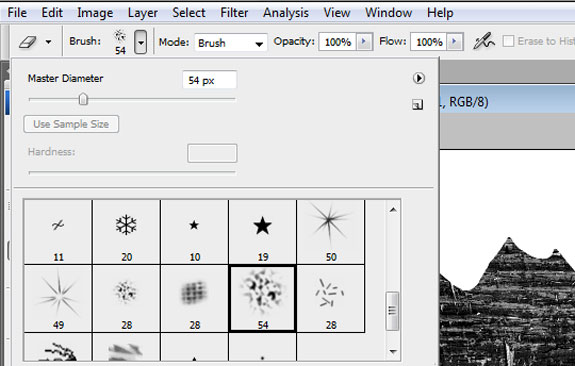This screenshot has height=366, width=575.
Task: Click the Flow value field
Action: point(429,42)
